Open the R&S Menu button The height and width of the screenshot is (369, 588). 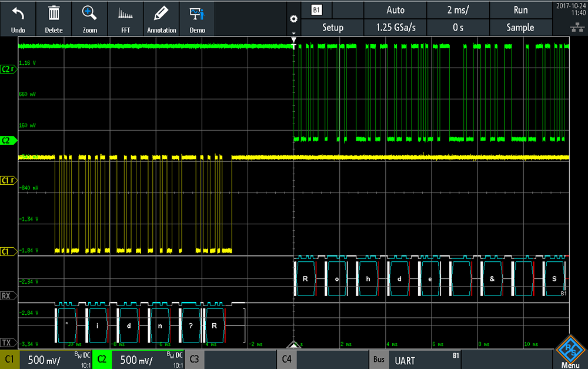point(570,352)
